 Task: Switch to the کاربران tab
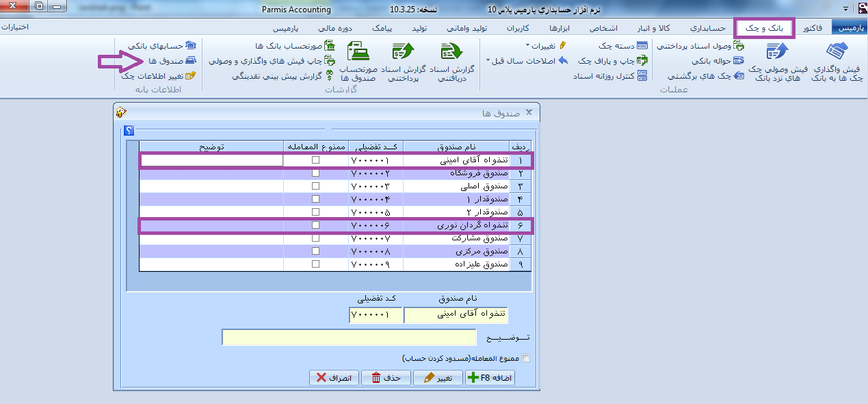(x=518, y=28)
